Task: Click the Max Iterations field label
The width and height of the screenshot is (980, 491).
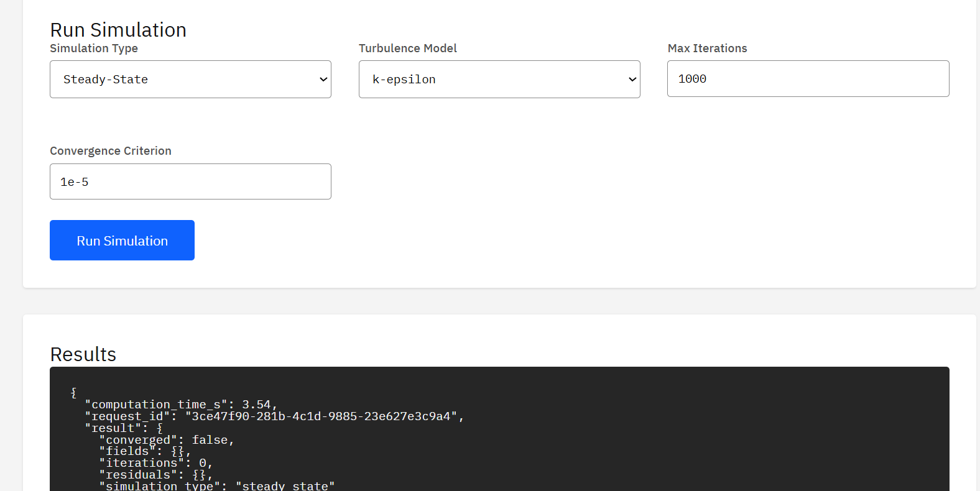Action: 707,48
